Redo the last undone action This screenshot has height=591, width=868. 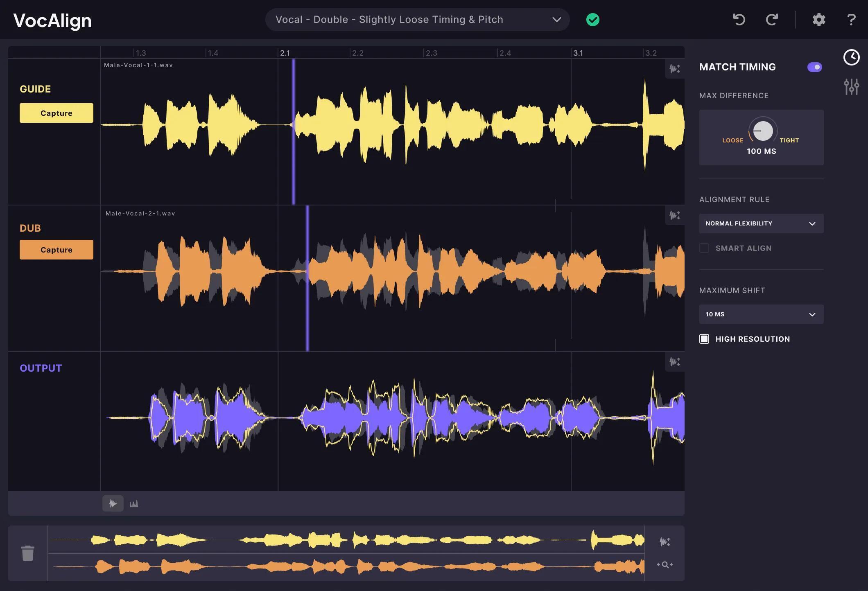[x=772, y=19]
